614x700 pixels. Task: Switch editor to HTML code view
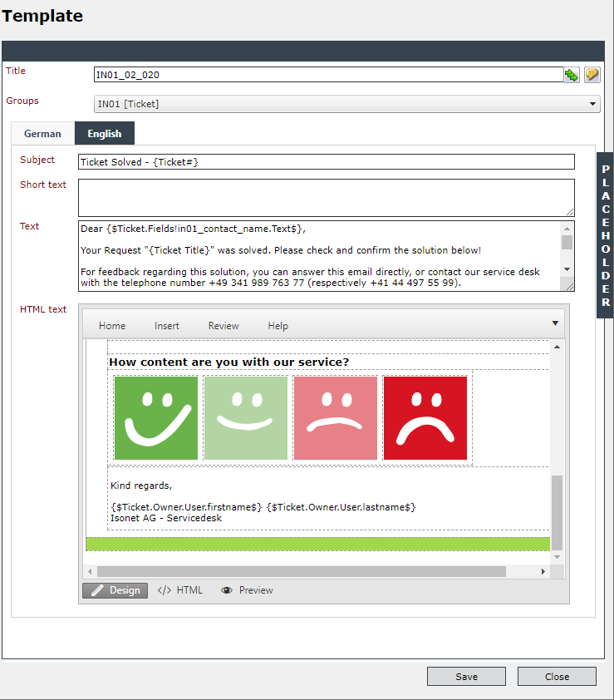tap(180, 590)
